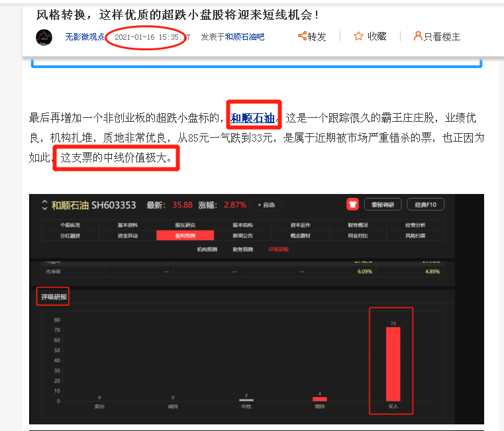Click the 转发 share icon

click(302, 36)
